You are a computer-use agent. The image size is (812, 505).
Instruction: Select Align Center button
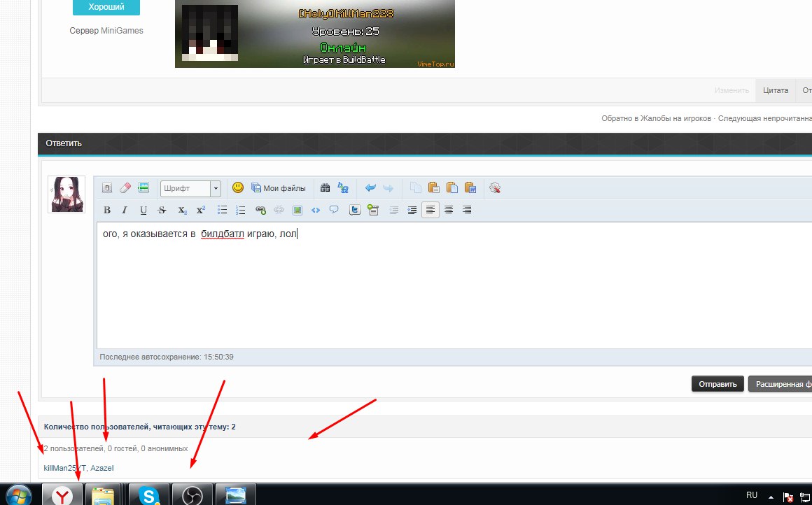[449, 210]
